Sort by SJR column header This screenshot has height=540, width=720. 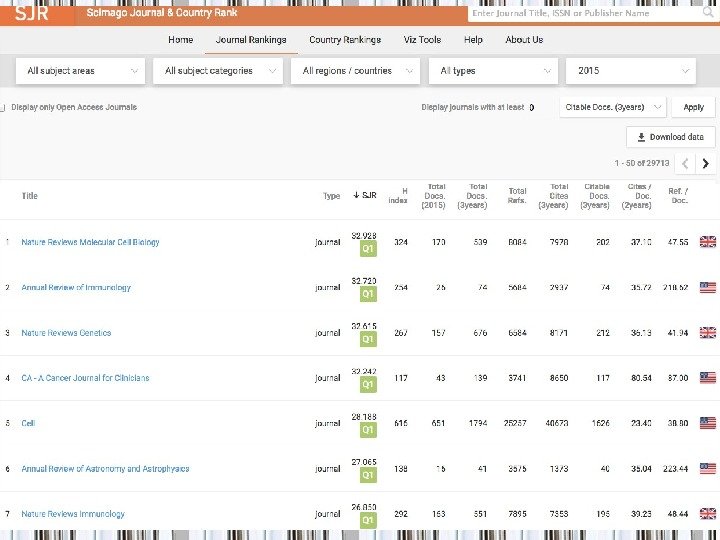(365, 195)
